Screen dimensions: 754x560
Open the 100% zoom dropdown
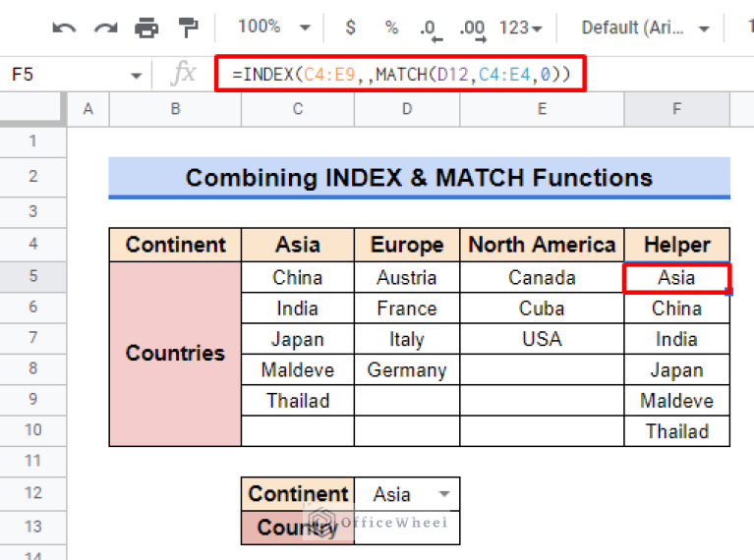tap(274, 27)
